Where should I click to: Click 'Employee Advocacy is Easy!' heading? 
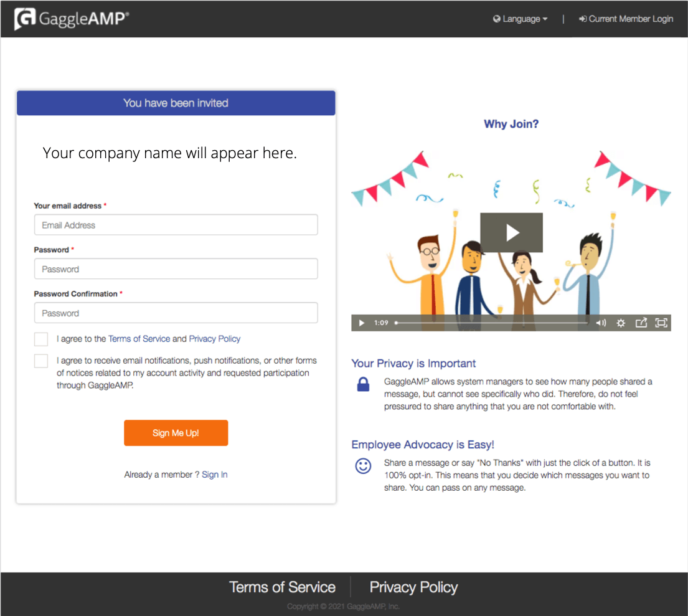pyautogui.click(x=423, y=445)
